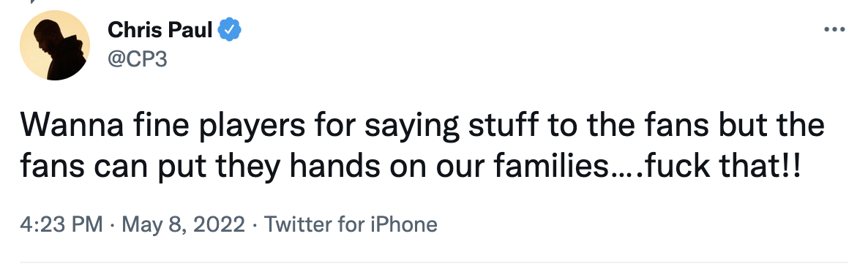Click the "4:23 PM" timestamp
The image size is (868, 269).
point(61,224)
